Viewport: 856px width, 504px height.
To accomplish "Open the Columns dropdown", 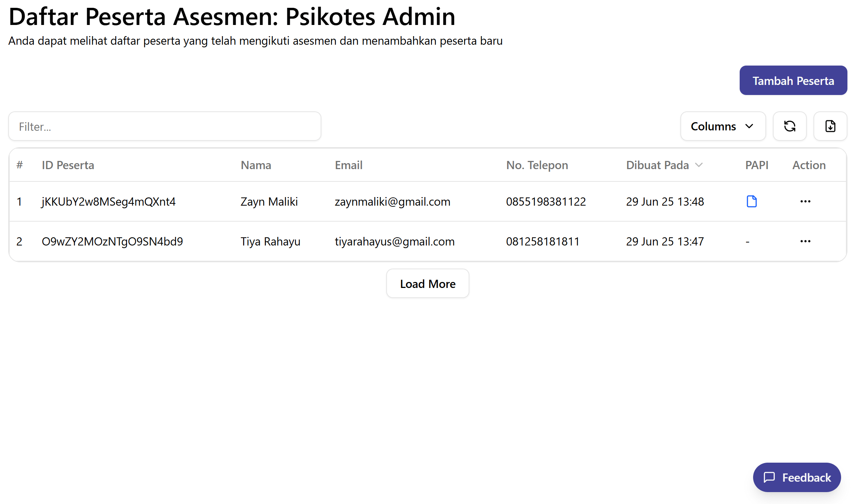I will (x=723, y=126).
